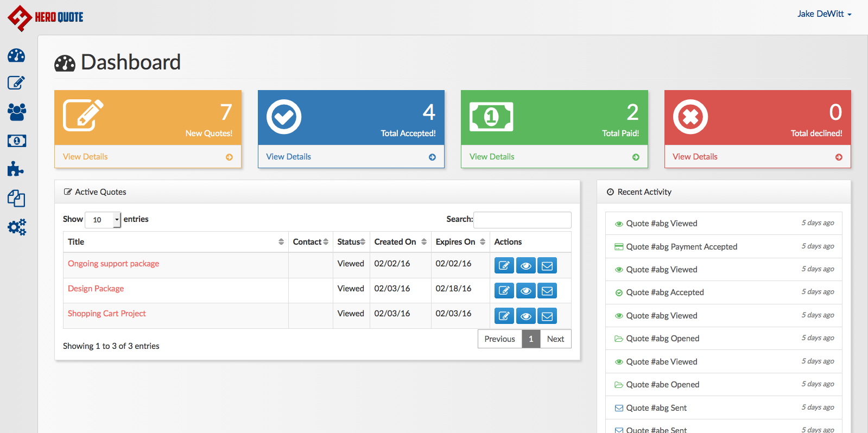Click the red arrow on Total declined card
Viewport: 868px width, 433px height.
coord(839,157)
